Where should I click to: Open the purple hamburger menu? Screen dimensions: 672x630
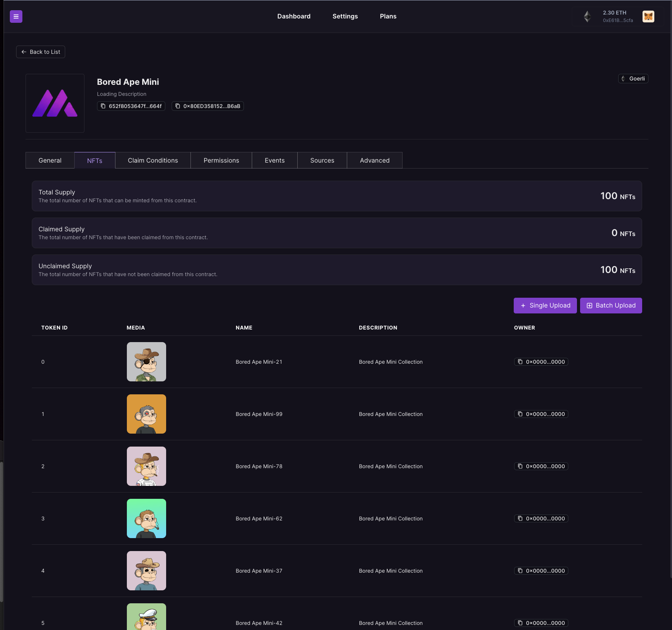coord(16,16)
